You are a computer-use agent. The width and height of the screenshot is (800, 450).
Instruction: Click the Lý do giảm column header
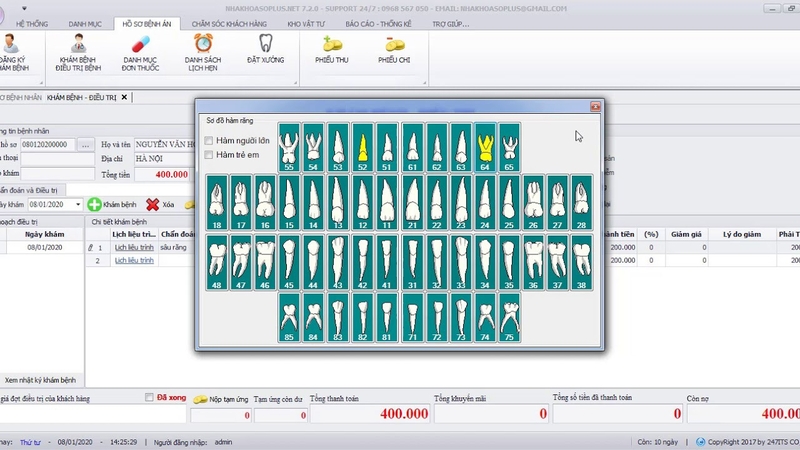[x=742, y=234]
